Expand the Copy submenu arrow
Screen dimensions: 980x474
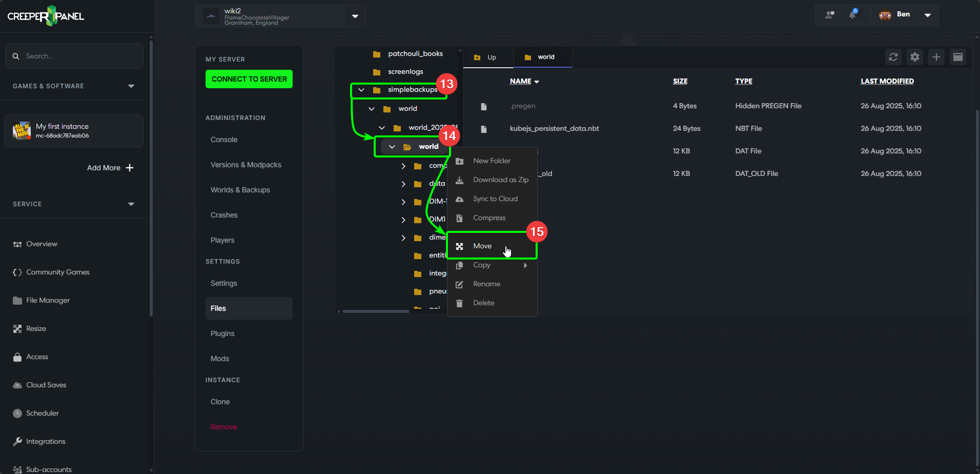click(x=525, y=265)
